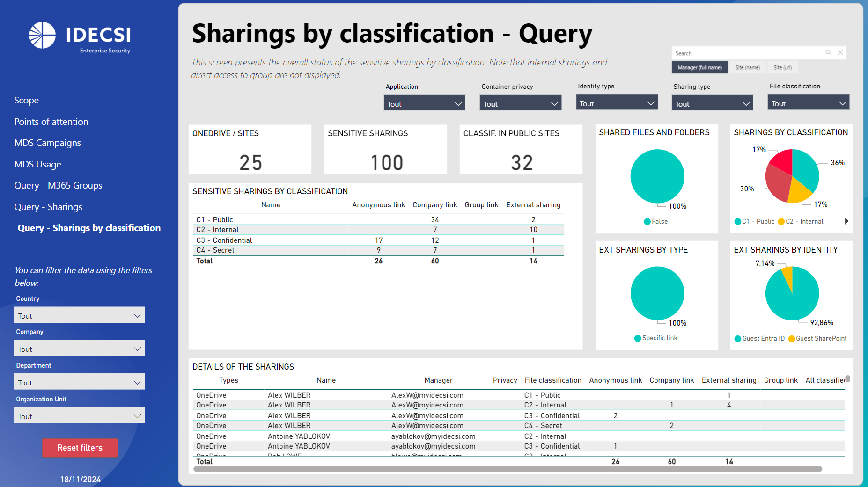Search by Site (url) option
Viewport: 868px width, 487px height.
[782, 67]
